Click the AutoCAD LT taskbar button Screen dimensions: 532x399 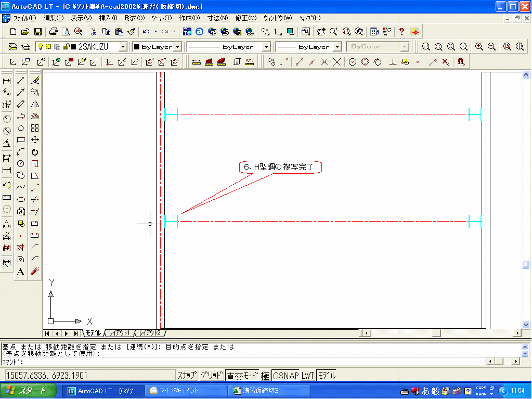(103, 391)
